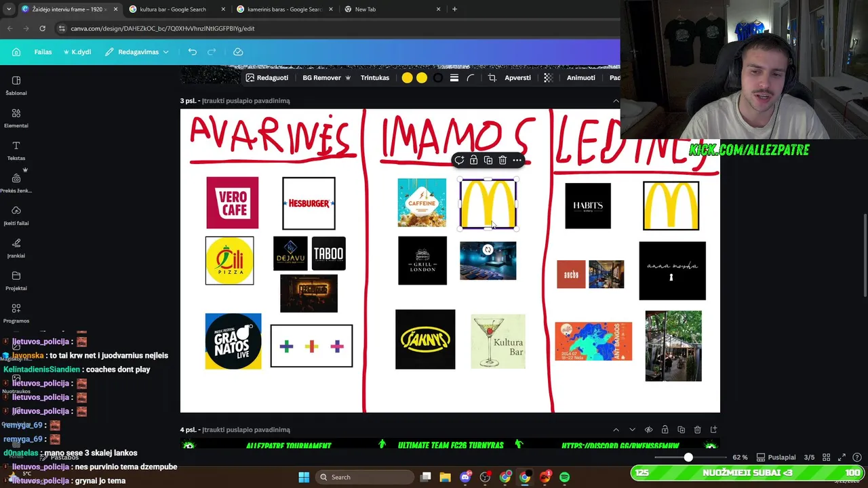Click the Redaguoti image edit button

(x=267, y=78)
